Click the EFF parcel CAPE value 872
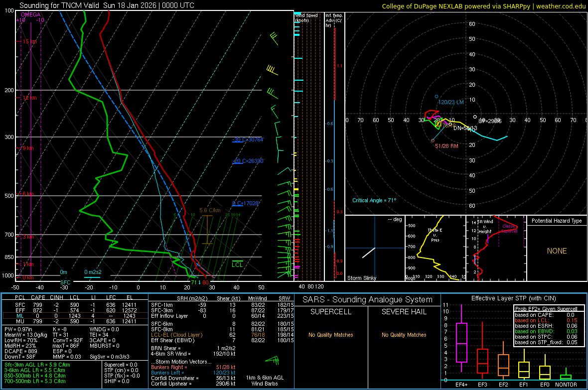This screenshot has width=588, height=390. pos(37,310)
